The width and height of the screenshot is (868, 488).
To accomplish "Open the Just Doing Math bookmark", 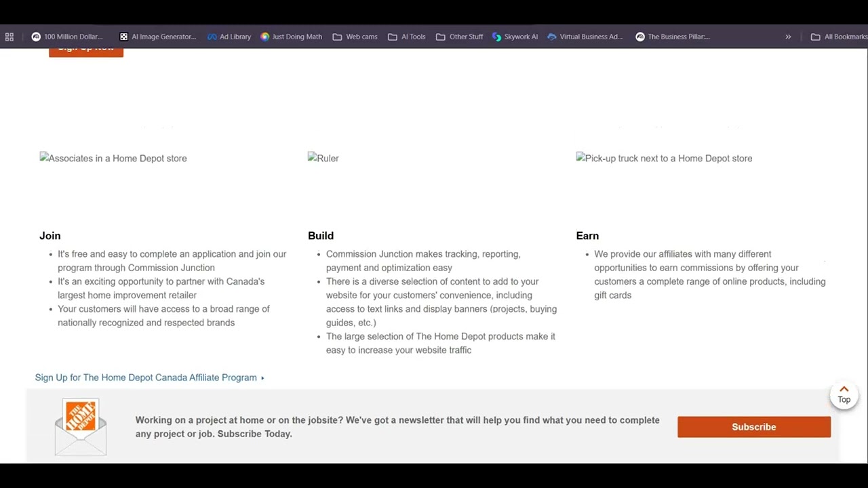I will [292, 37].
